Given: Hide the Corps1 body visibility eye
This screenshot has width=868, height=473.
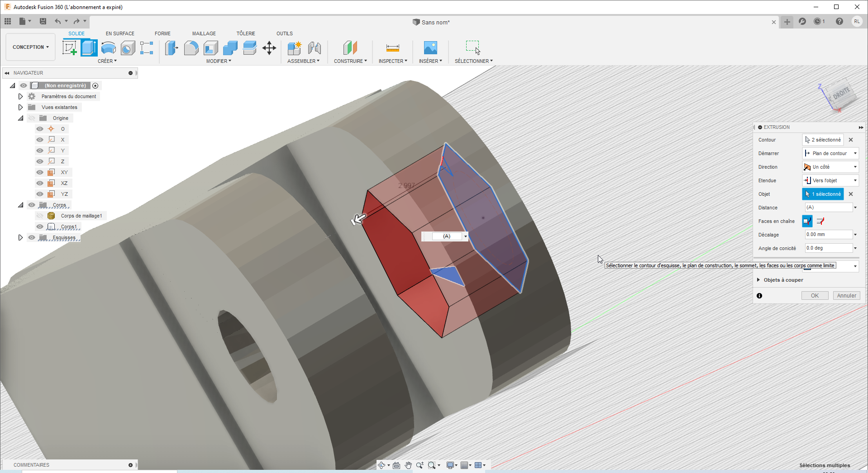Looking at the screenshot, I should (40, 227).
